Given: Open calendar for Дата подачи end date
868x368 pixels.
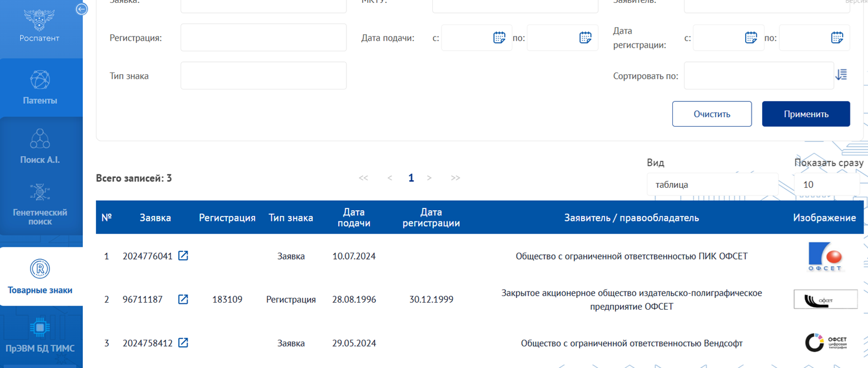Looking at the screenshot, I should click(x=585, y=38).
